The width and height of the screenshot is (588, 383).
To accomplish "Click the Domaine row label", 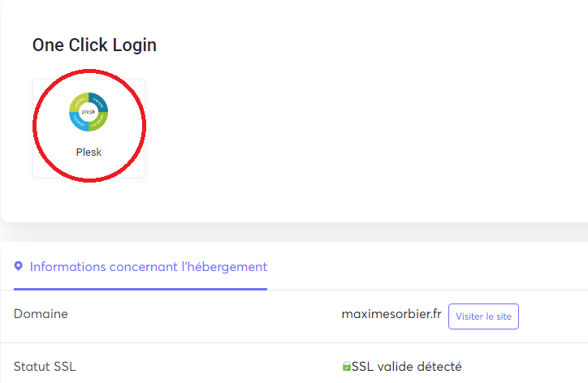I will point(41,314).
